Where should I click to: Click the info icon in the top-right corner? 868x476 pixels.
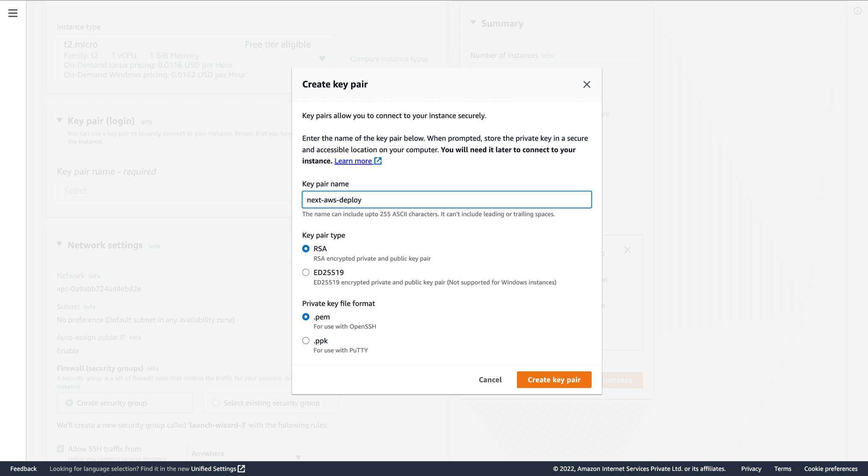tap(857, 11)
